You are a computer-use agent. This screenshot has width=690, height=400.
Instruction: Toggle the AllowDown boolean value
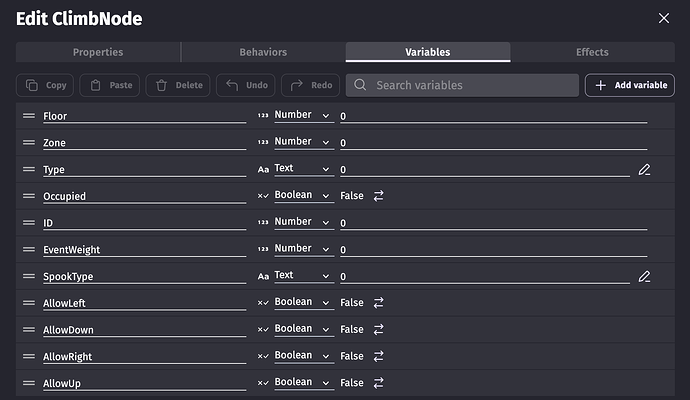click(378, 330)
